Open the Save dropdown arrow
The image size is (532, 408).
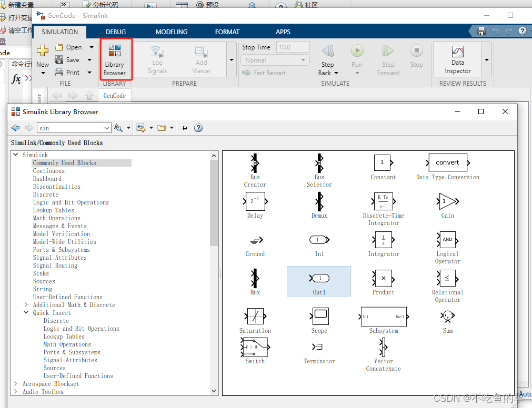click(x=89, y=59)
